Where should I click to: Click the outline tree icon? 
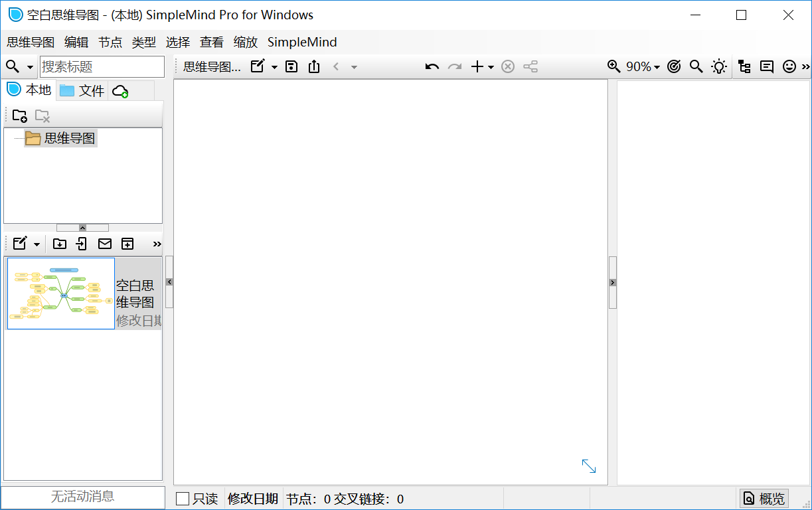[744, 66]
